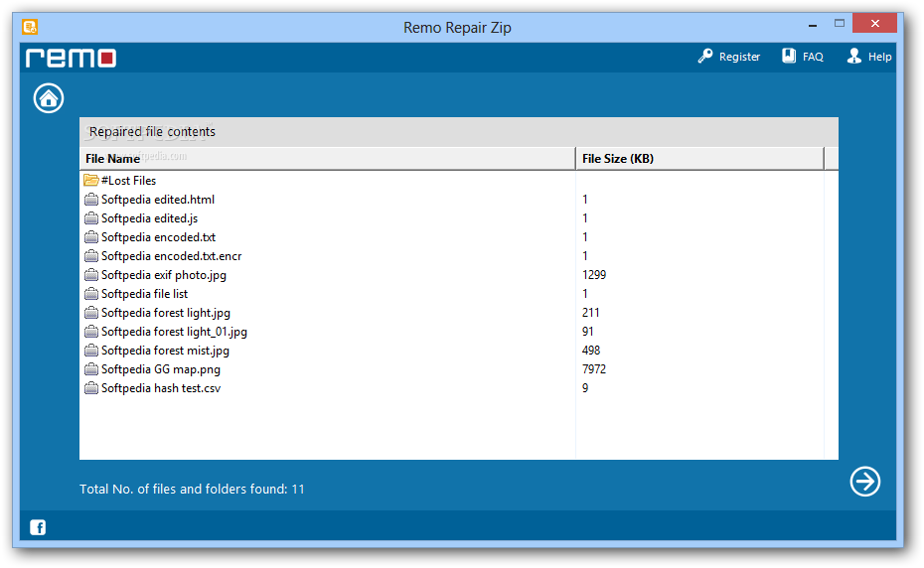The image size is (924, 568).
Task: Select Softpedia encoded.txt file name
Action: point(159,237)
